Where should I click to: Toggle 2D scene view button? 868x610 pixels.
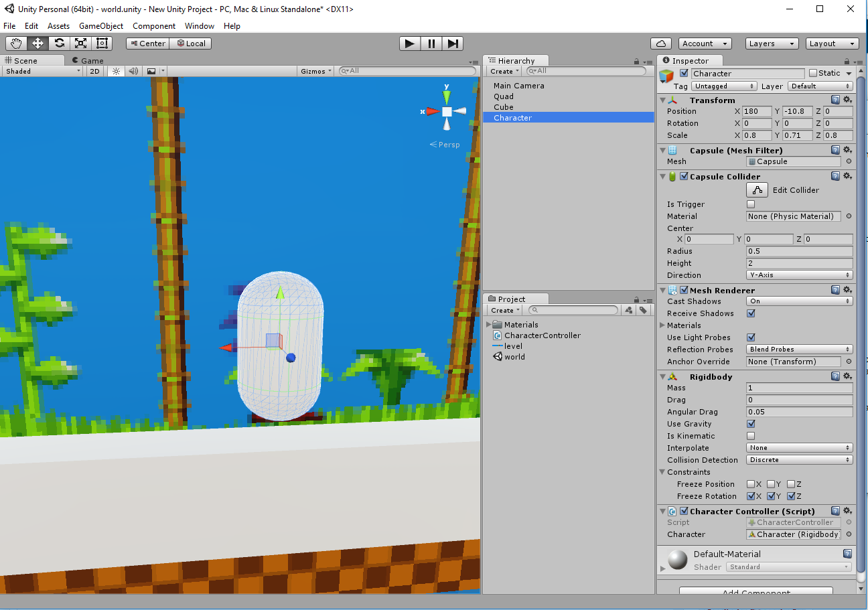pyautogui.click(x=95, y=71)
